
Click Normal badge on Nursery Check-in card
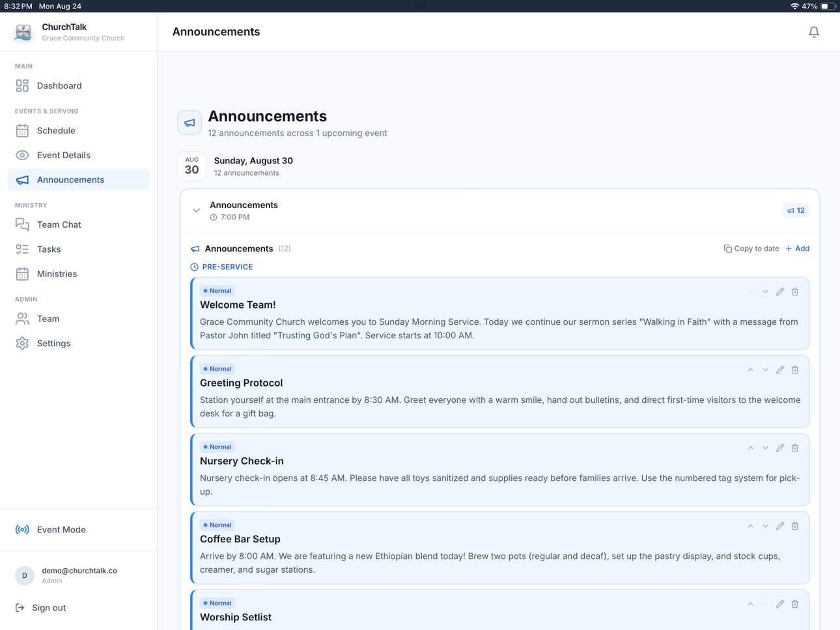[217, 447]
